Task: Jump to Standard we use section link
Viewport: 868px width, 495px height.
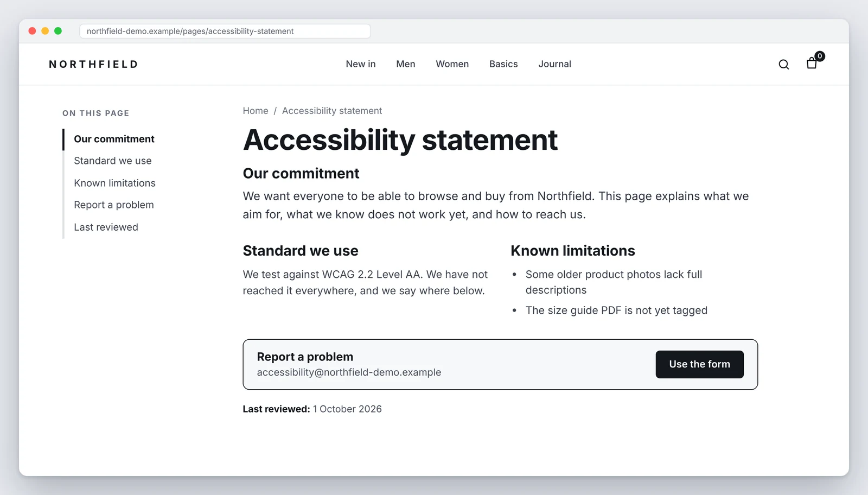Action: tap(113, 161)
